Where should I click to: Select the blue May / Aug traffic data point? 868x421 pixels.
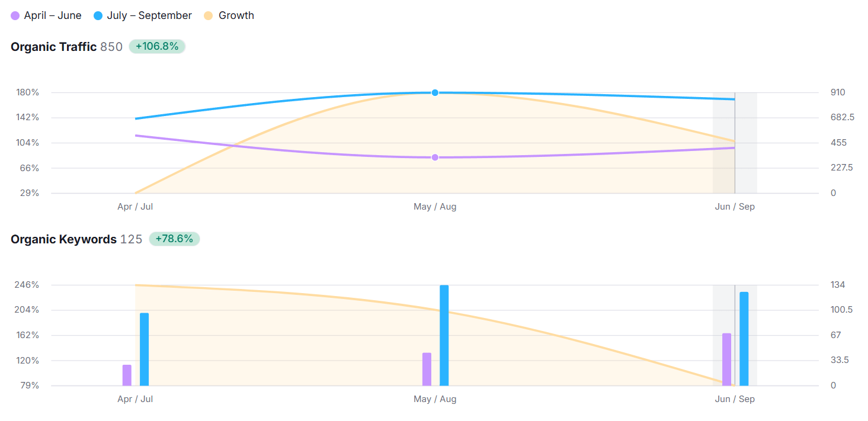[x=435, y=92]
